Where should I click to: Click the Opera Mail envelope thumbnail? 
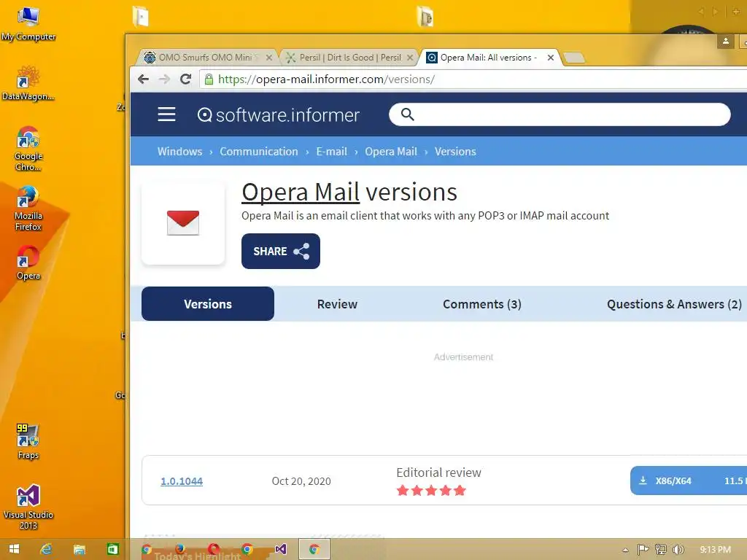[183, 223]
